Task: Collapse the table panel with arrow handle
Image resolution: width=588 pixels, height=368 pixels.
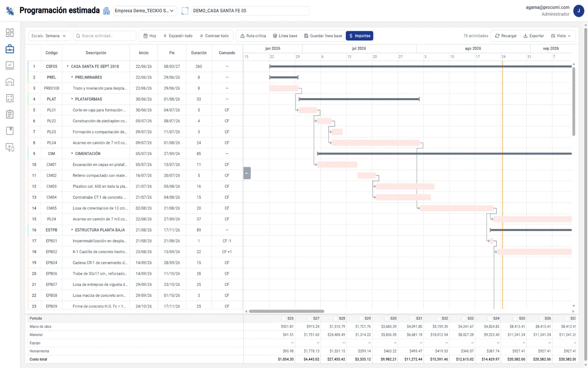Action: 247,173
